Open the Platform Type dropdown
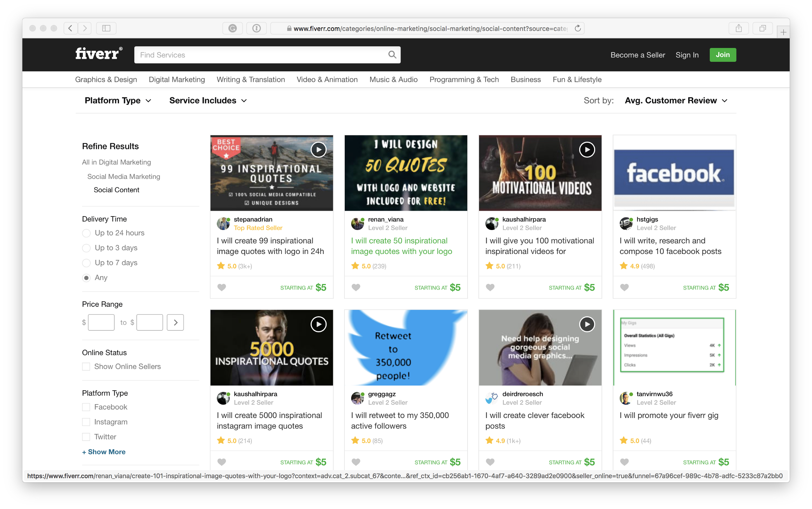Viewport: 812px width, 509px height. pyautogui.click(x=118, y=101)
